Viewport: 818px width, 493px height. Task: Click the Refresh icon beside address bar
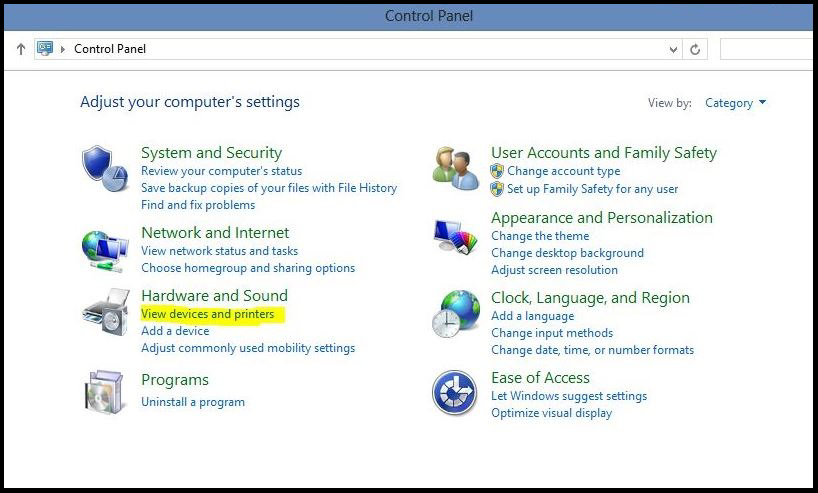click(x=695, y=50)
